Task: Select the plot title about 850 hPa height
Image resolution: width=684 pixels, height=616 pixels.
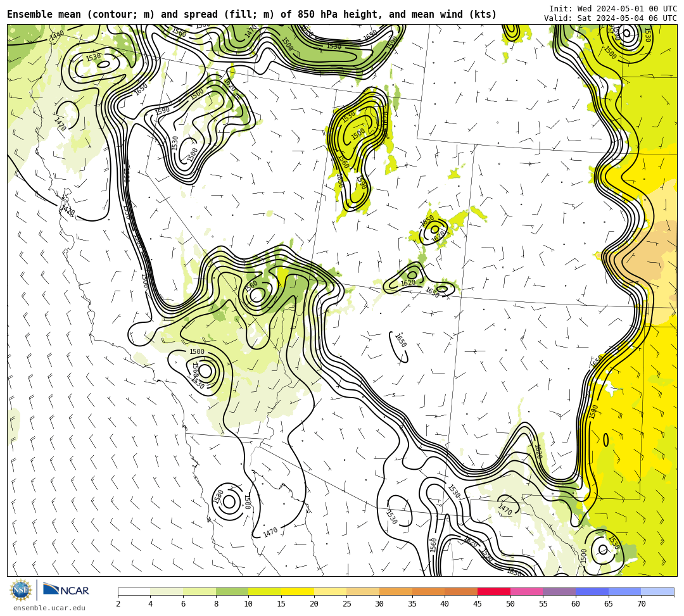Action: click(x=251, y=15)
